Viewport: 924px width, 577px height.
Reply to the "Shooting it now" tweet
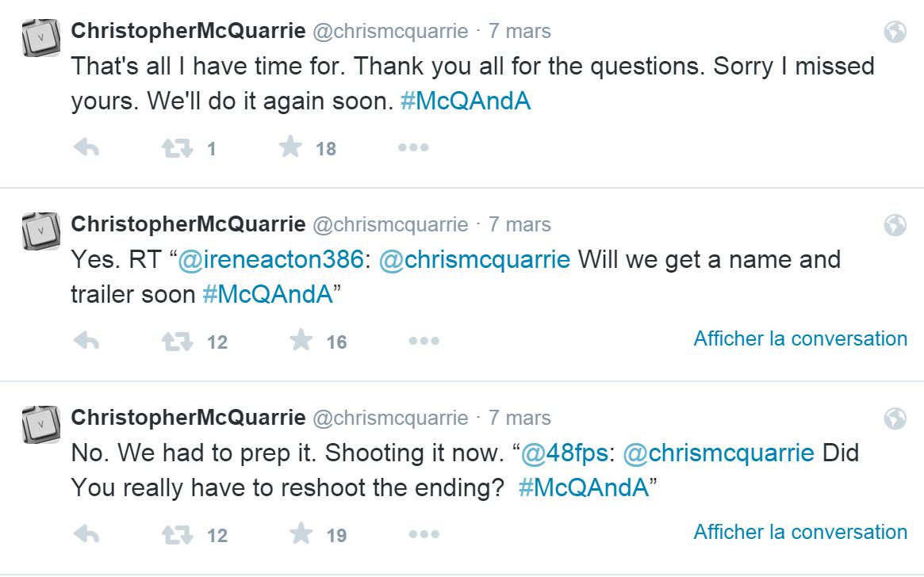pyautogui.click(x=86, y=534)
